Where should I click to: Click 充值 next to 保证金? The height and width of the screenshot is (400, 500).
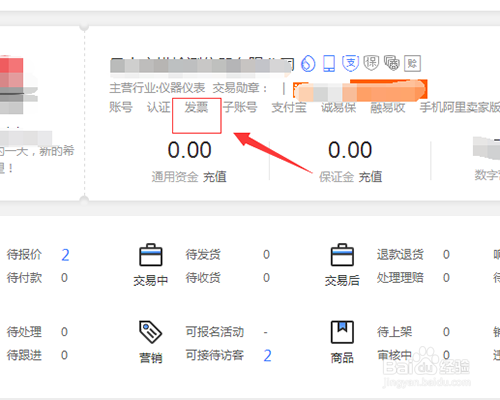(x=370, y=177)
